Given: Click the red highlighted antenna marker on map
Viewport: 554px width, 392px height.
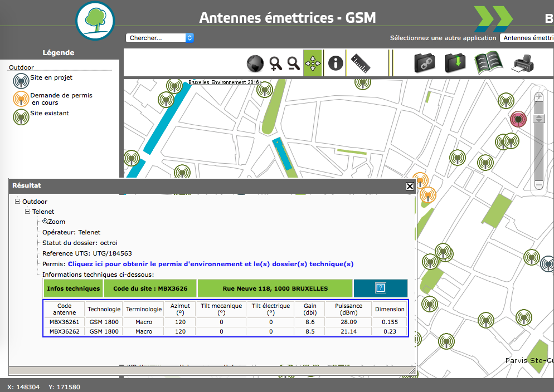Looking at the screenshot, I should pyautogui.click(x=518, y=119).
